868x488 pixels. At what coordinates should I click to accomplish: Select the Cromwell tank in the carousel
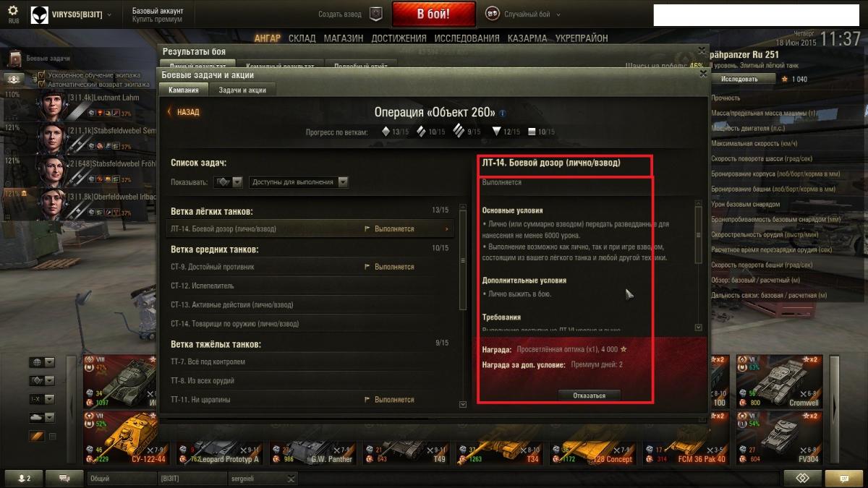pos(779,381)
